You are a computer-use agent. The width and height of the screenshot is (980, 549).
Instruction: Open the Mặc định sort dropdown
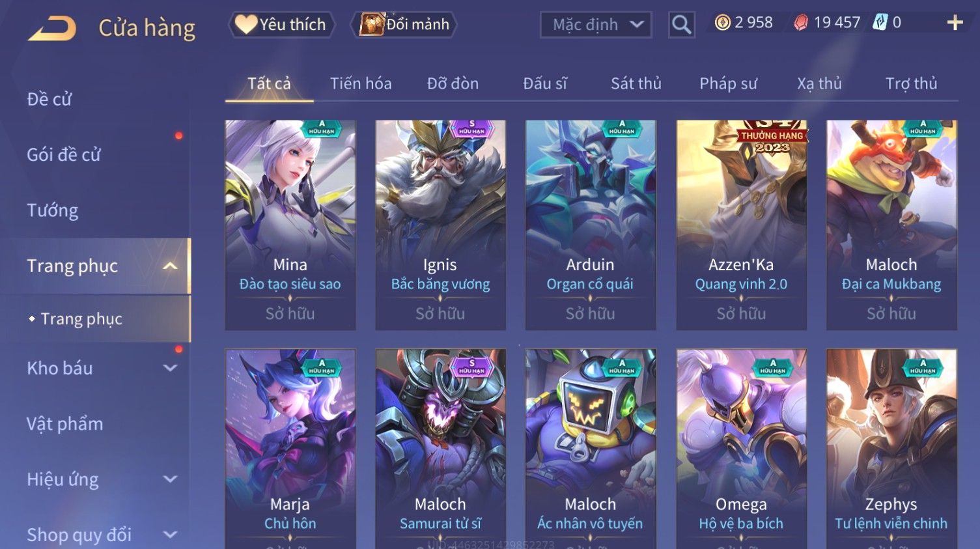596,25
